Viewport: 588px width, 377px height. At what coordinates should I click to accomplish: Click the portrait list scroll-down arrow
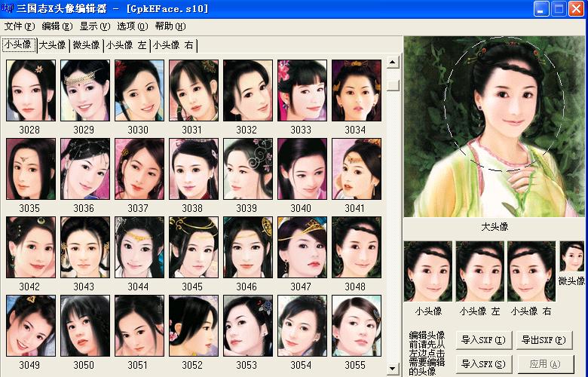393,369
